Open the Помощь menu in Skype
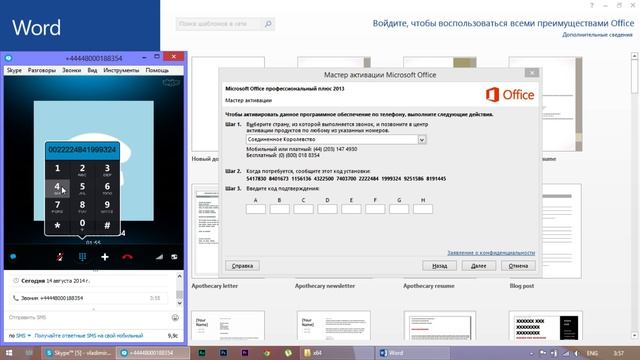 157,70
